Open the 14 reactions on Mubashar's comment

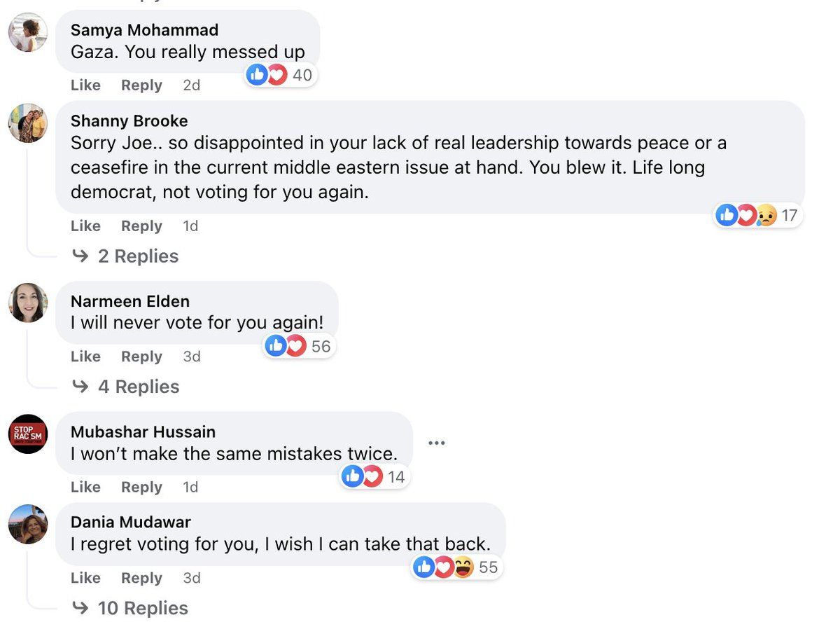(x=375, y=477)
